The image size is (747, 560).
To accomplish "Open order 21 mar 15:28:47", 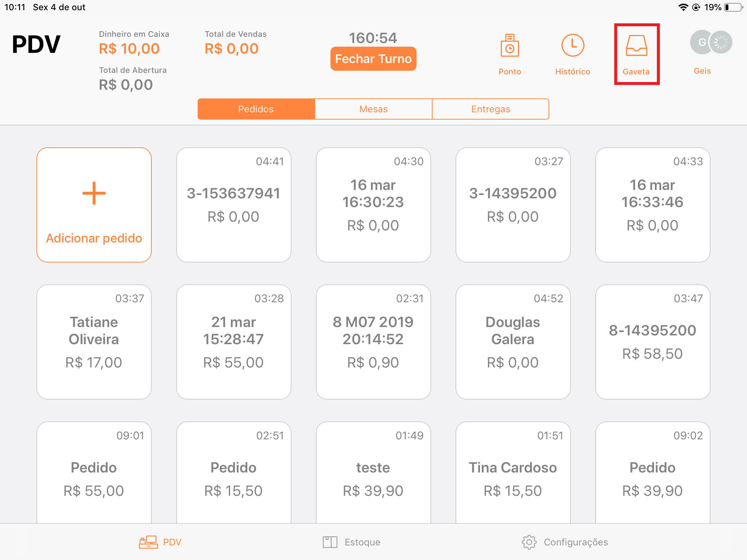I will pyautogui.click(x=234, y=342).
